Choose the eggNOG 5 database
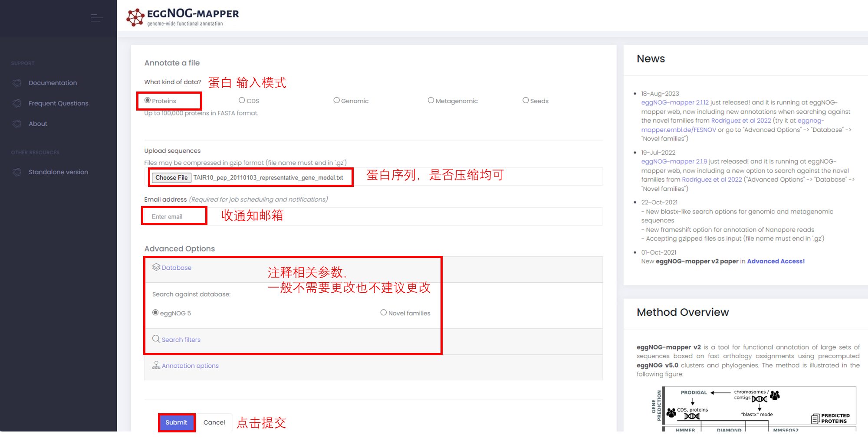Screen dimensions: 868x438 (x=155, y=312)
